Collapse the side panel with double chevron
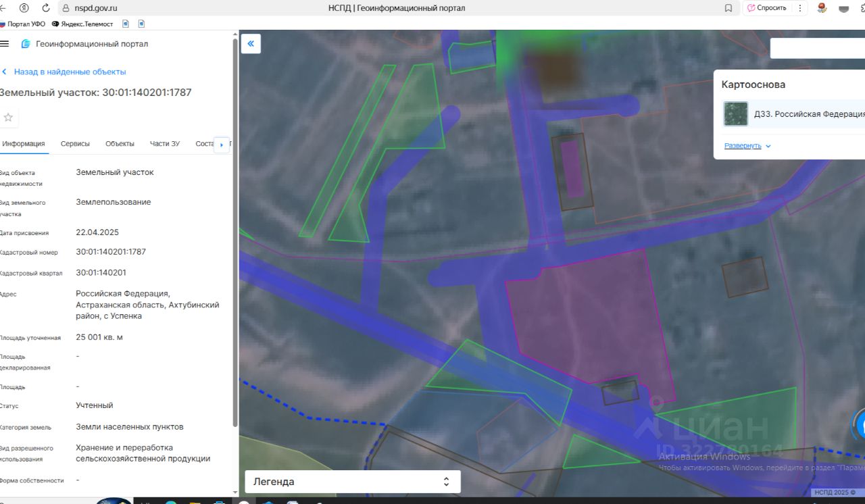 (251, 44)
